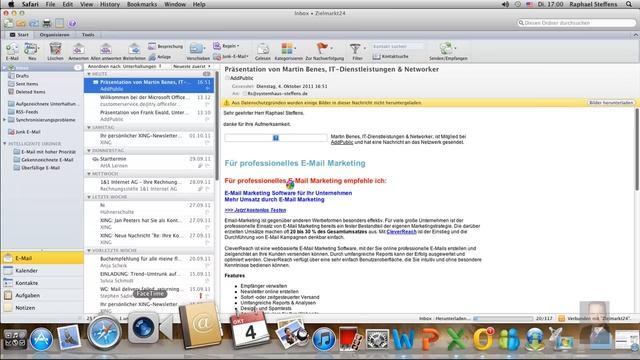Open the Safari compass icon in Dock
Screen dimensions: 640x360
pyautogui.click(x=104, y=333)
